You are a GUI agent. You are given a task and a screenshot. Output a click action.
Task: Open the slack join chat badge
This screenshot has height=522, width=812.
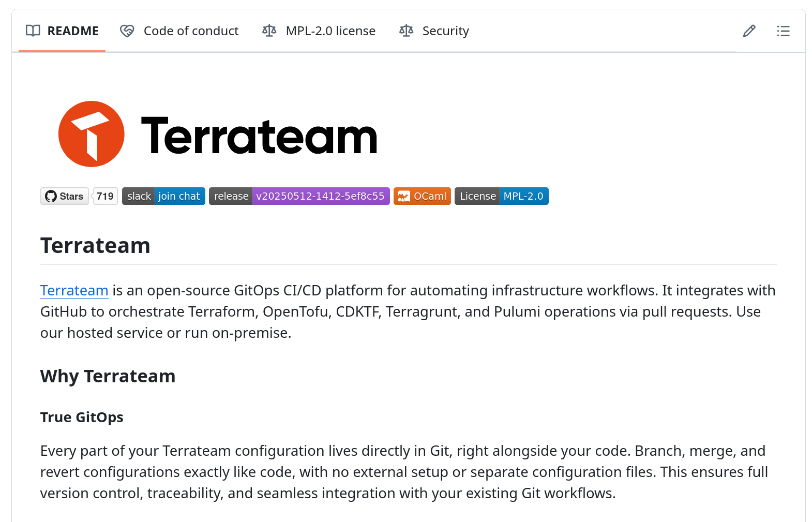(x=163, y=196)
